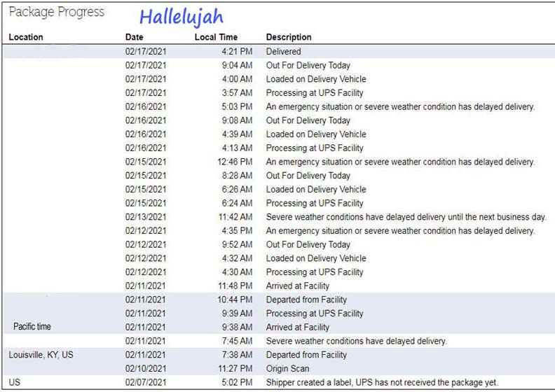Click the "Origin Scan" description
Screen dimensions: 555x392
(287, 369)
